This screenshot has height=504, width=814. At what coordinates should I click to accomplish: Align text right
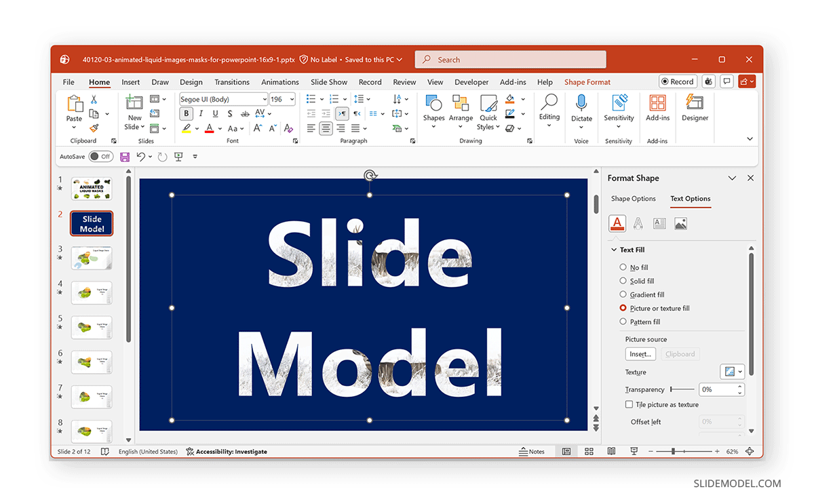[x=341, y=128]
